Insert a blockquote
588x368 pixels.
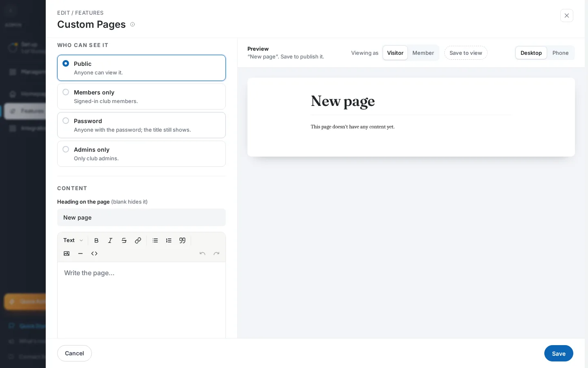(x=183, y=240)
